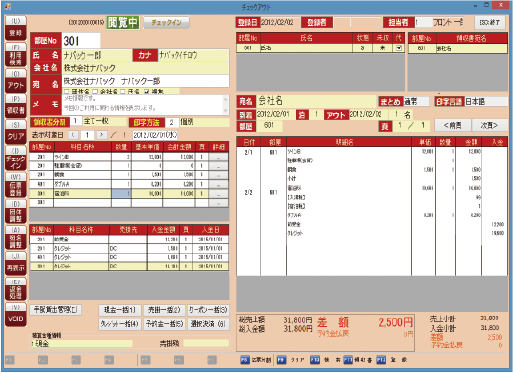513x373 pixels.
Task: Open details for highlighted 301 item row
Action: point(218,193)
